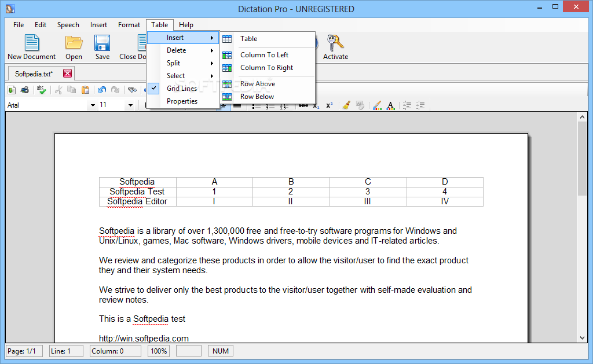Click the Paste clipboard icon
The width and height of the screenshot is (593, 364).
coord(86,90)
